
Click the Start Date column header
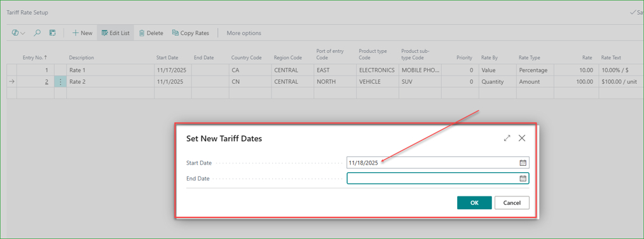(x=167, y=57)
